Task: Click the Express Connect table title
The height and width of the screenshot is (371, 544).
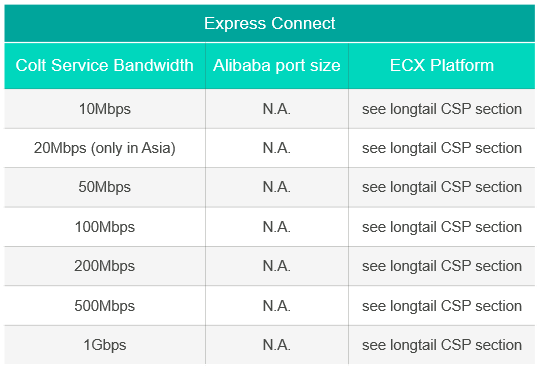Action: tap(270, 24)
